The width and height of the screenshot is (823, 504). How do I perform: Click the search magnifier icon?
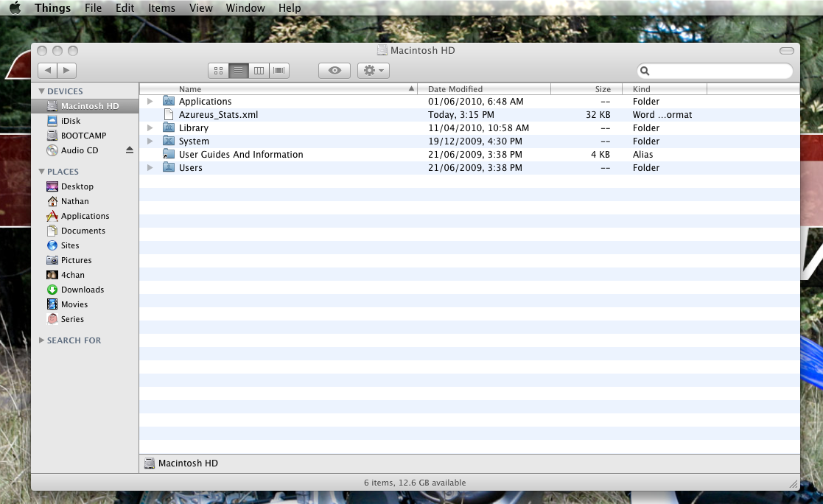click(x=645, y=71)
